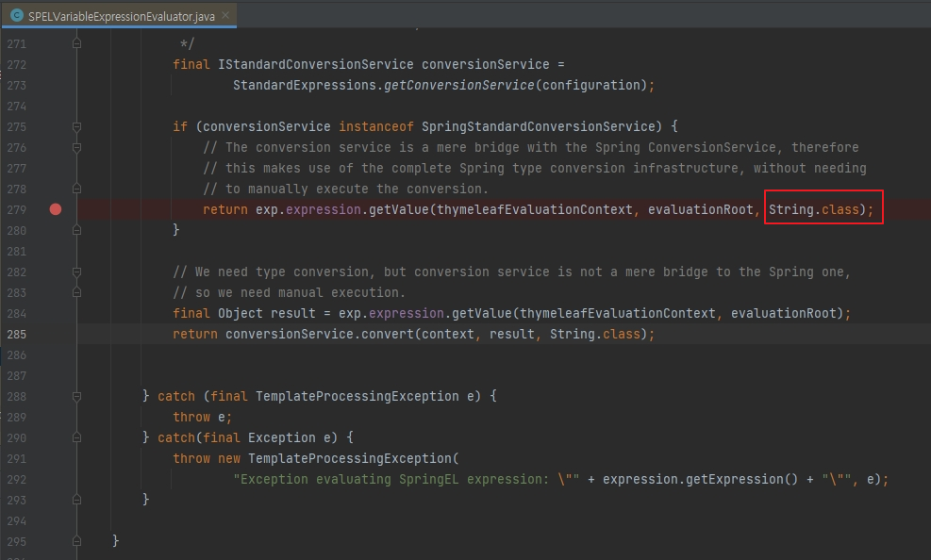Click the Java class icon on the editor tab

click(17, 16)
